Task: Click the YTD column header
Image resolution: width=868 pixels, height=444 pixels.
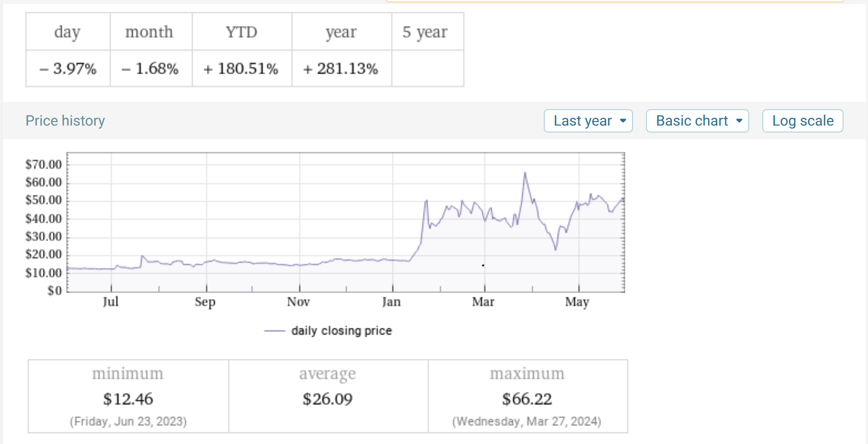Action: [241, 32]
